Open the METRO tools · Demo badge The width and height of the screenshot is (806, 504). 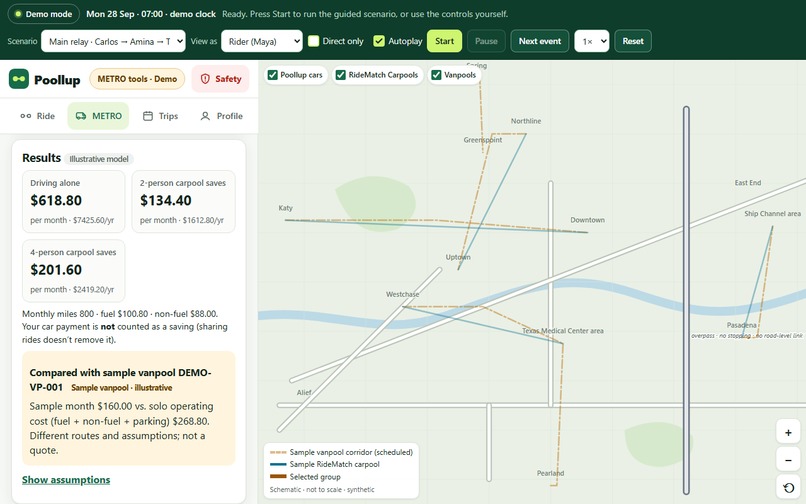tap(137, 79)
